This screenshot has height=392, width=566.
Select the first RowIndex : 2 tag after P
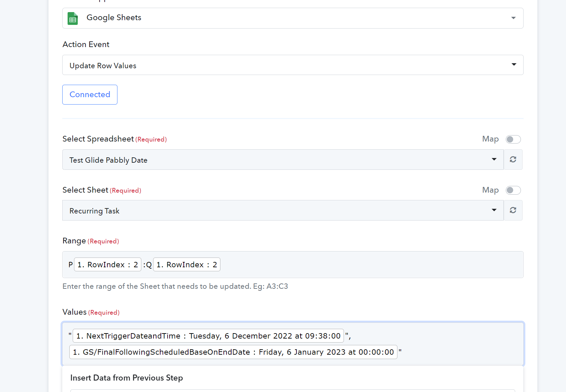click(108, 265)
